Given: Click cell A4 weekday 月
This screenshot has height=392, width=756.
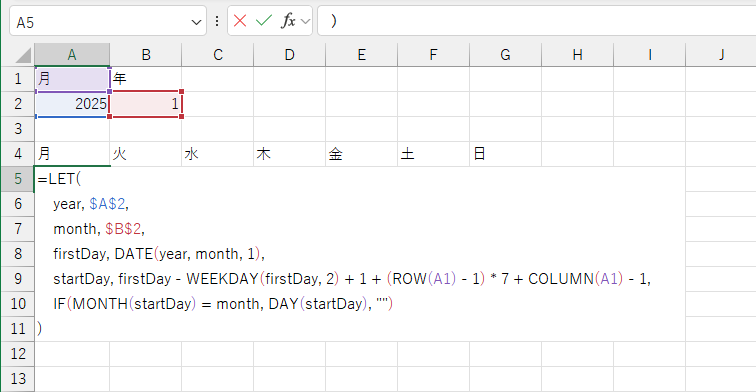Looking at the screenshot, I should point(72,154).
